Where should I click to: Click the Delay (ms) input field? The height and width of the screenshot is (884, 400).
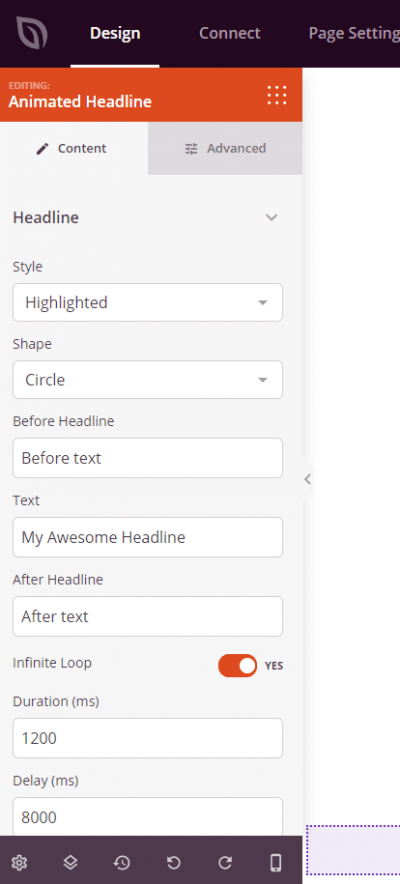(148, 817)
